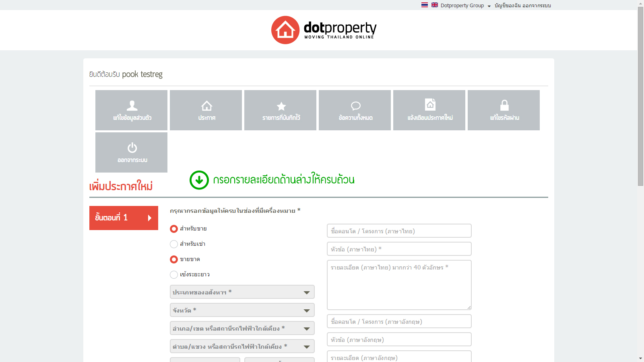Expand the ประเภทของสังหาฯ dropdown
The width and height of the screenshot is (644, 362).
pyautogui.click(x=242, y=292)
